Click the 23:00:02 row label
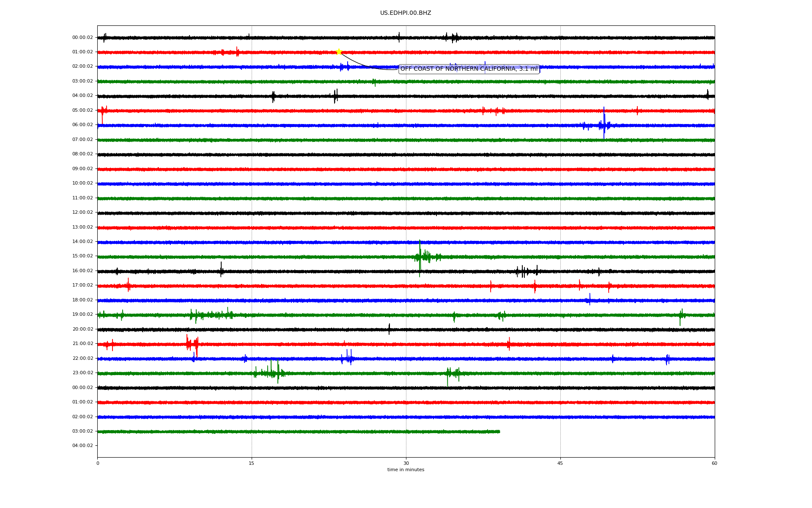The height and width of the screenshot is (508, 812). [82, 373]
